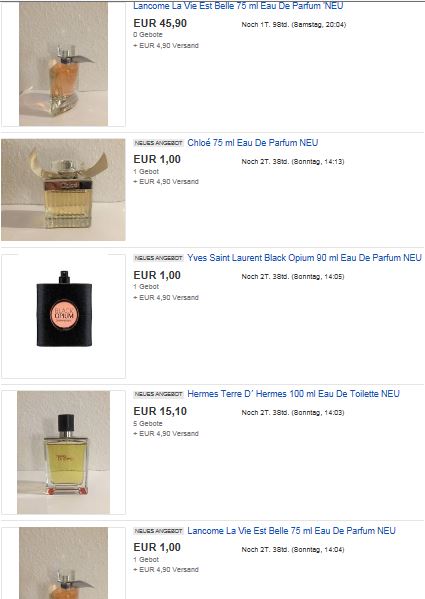
Task: Click the bottom Lancome bottle thumbnail
Action: coord(63,563)
